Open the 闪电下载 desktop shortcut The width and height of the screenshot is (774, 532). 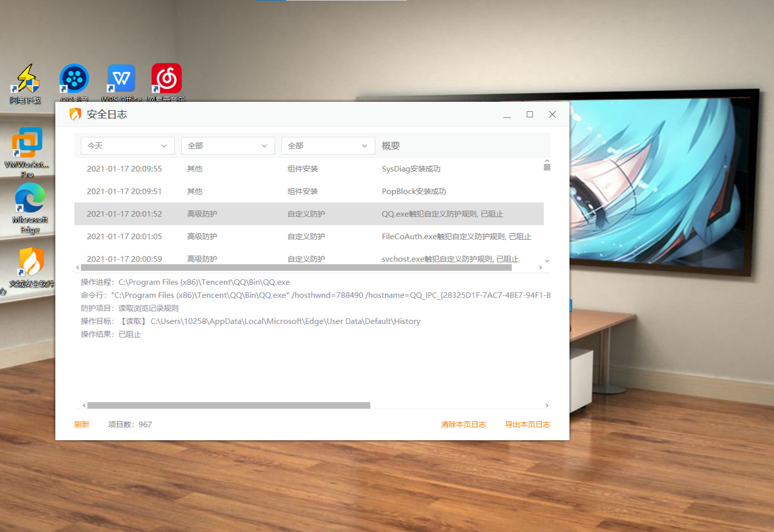(x=26, y=83)
